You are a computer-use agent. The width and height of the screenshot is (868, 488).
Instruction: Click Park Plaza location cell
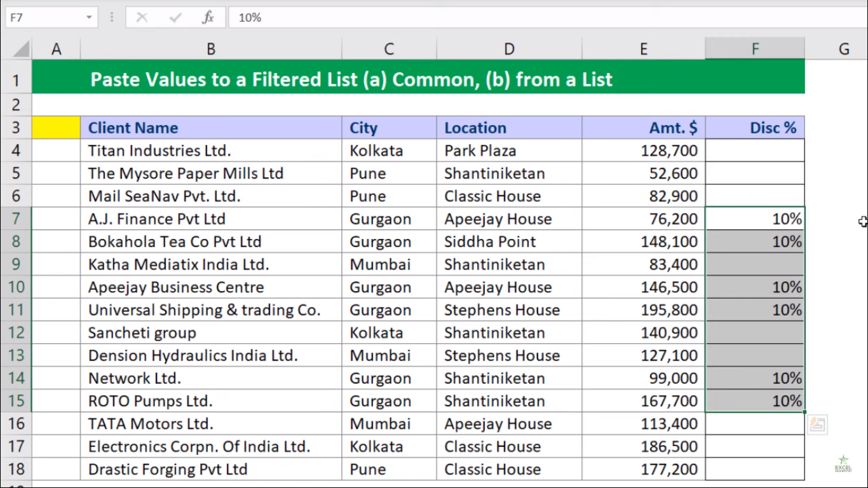pyautogui.click(x=509, y=151)
